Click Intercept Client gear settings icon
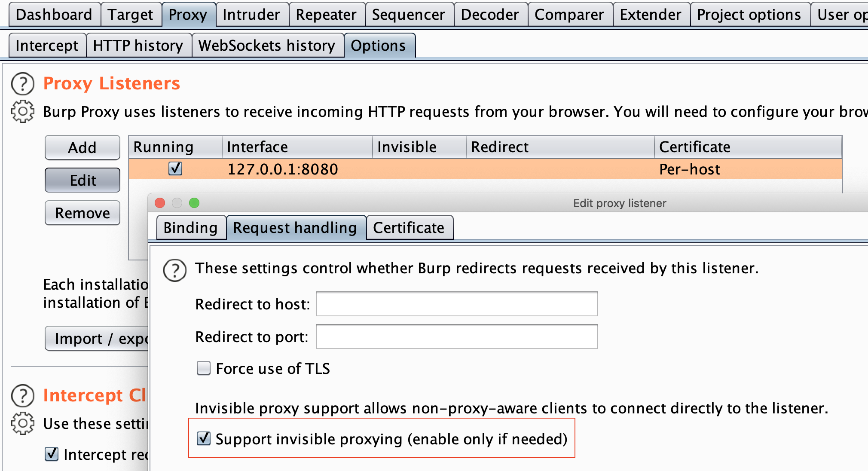Screen dimensions: 868x471 point(22,424)
